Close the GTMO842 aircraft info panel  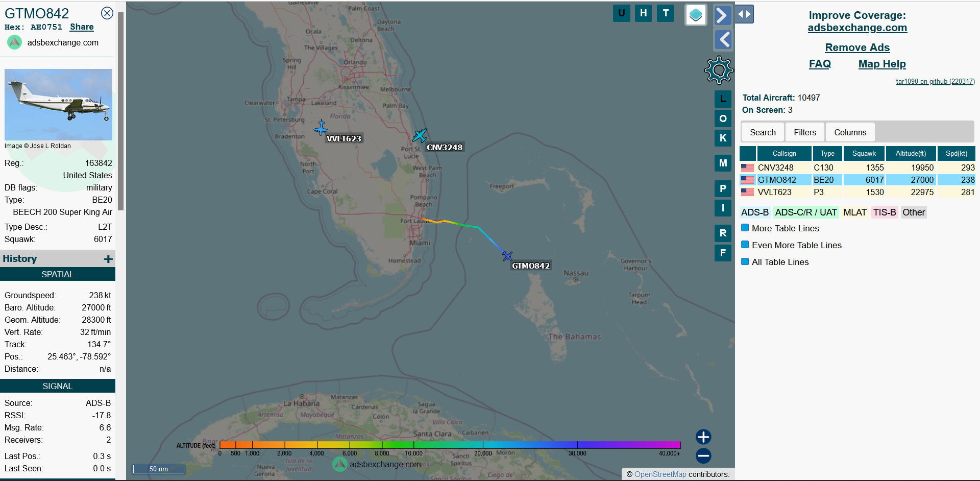107,13
